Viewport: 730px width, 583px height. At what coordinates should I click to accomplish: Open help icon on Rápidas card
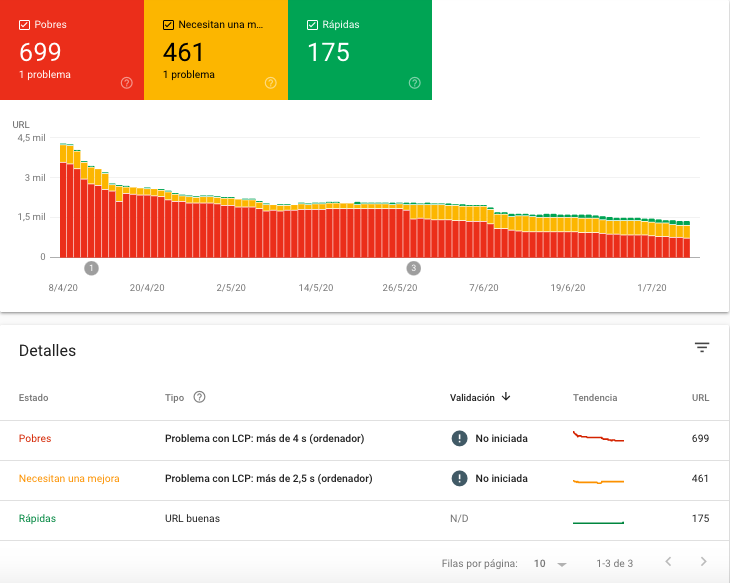(x=414, y=83)
